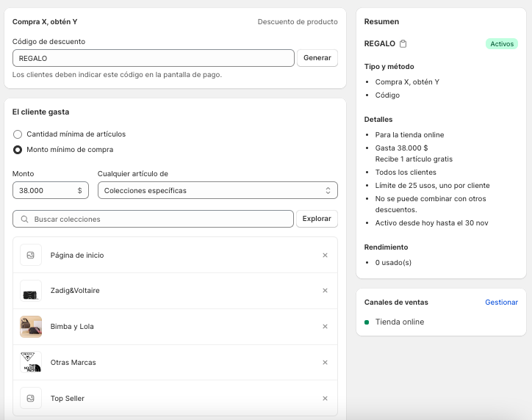Viewport: 532px width, 420px height.
Task: Click the Buscar colecciones search field
Action: (158, 220)
